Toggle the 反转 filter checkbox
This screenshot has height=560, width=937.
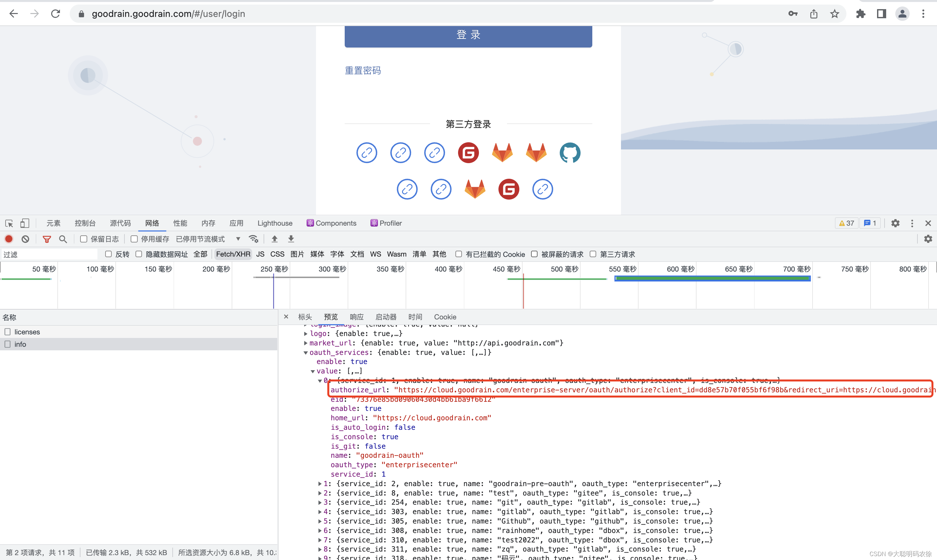click(108, 254)
